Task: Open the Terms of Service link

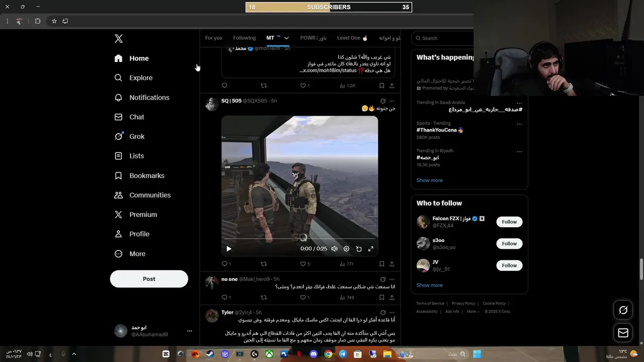Action: point(430,304)
